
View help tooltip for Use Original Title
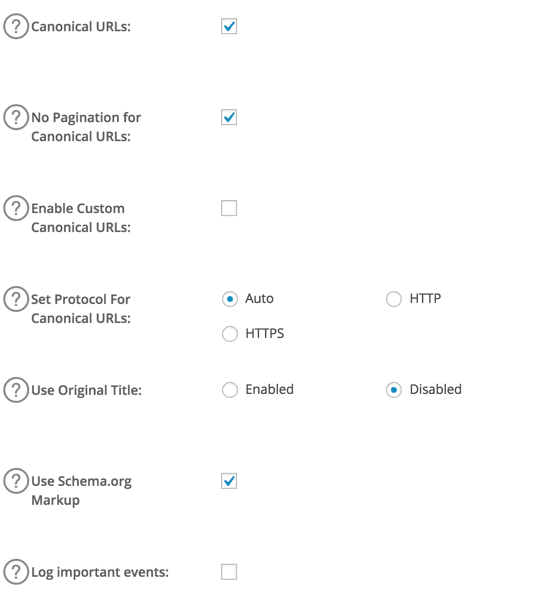(16, 390)
